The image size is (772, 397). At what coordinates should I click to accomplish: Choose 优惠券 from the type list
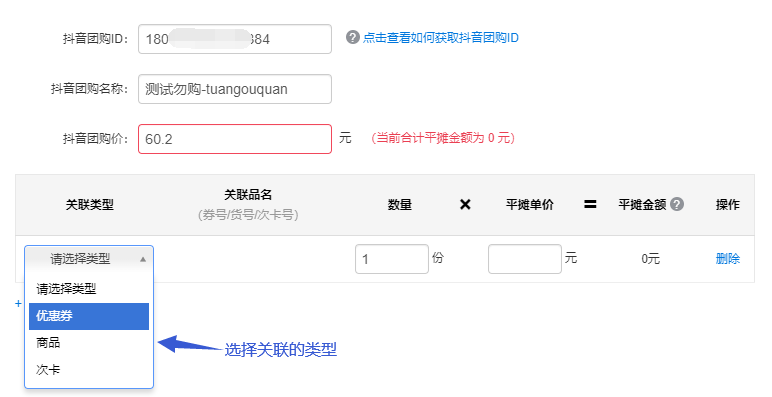click(x=89, y=316)
